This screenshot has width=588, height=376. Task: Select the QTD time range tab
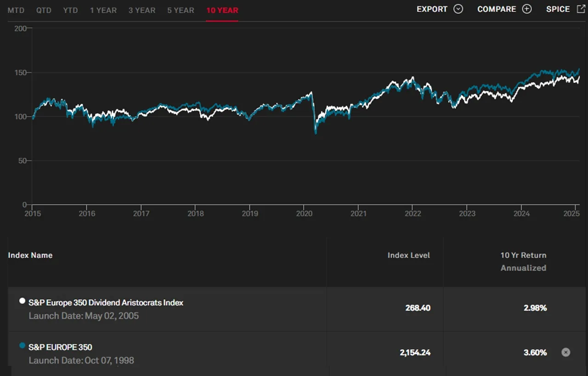(44, 10)
